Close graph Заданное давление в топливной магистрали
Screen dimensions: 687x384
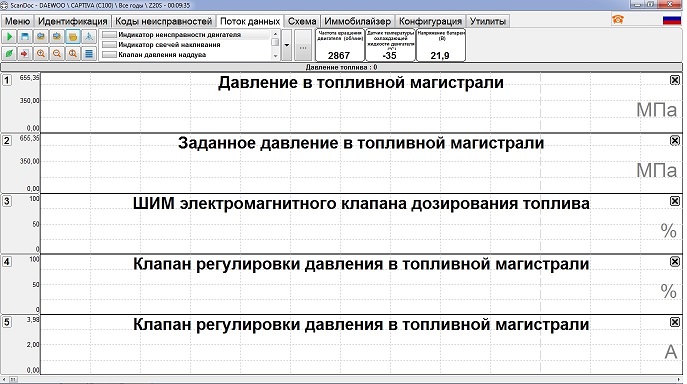click(x=675, y=140)
